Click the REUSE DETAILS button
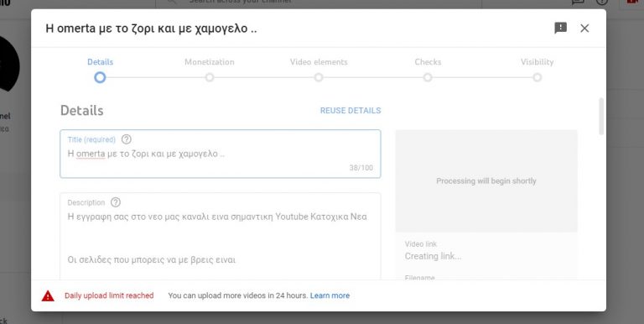Screen dimensions: 644x324 (351, 111)
